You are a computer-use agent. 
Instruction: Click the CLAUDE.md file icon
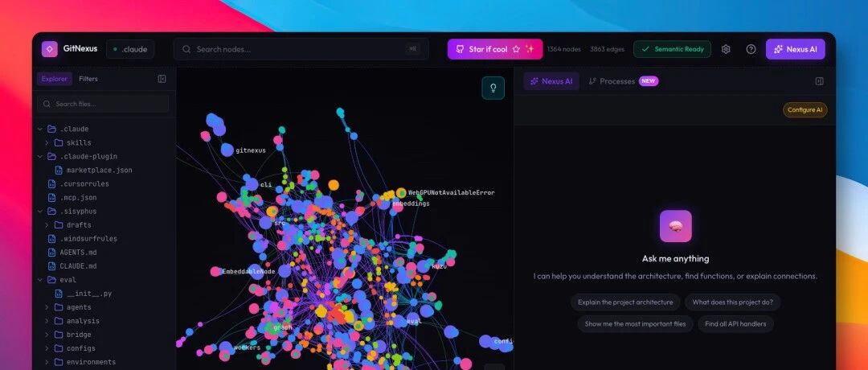(x=52, y=266)
